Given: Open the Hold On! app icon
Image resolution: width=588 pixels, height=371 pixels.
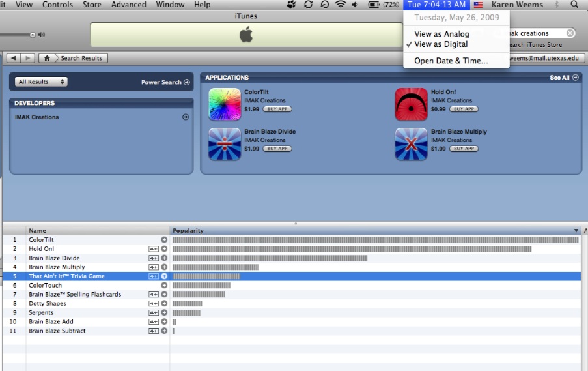Looking at the screenshot, I should [x=411, y=104].
